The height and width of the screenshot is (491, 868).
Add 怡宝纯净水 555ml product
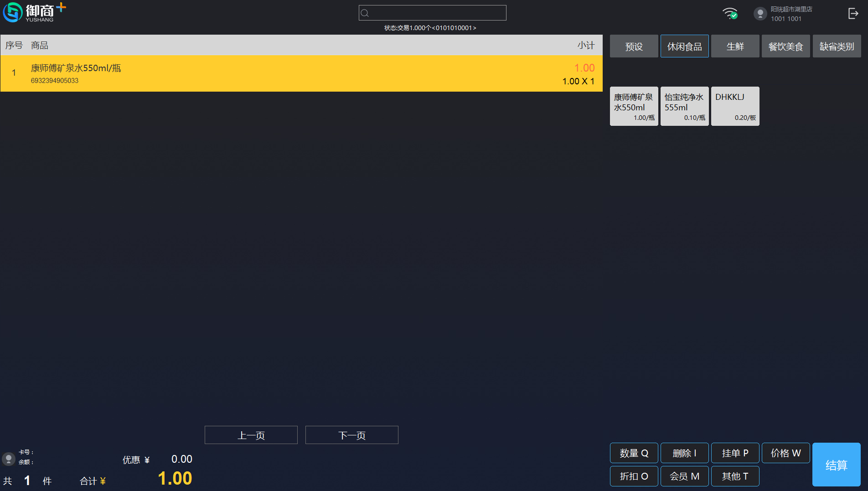[x=684, y=106]
